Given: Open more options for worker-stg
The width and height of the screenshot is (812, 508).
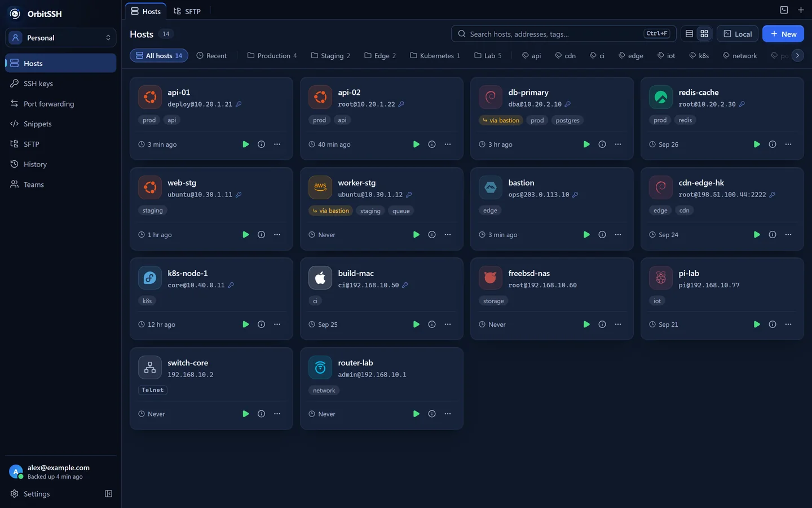Looking at the screenshot, I should coord(448,235).
